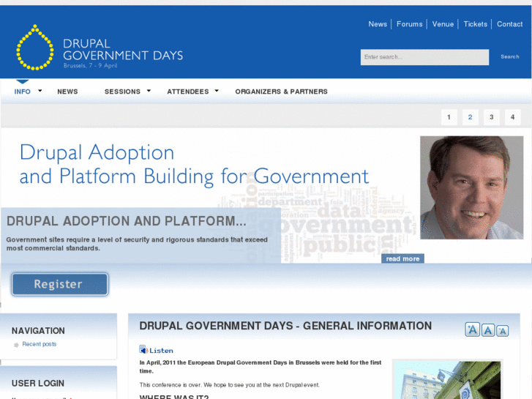The height and width of the screenshot is (399, 532).
Task: Open the Sessions menu item
Action: pos(122,92)
